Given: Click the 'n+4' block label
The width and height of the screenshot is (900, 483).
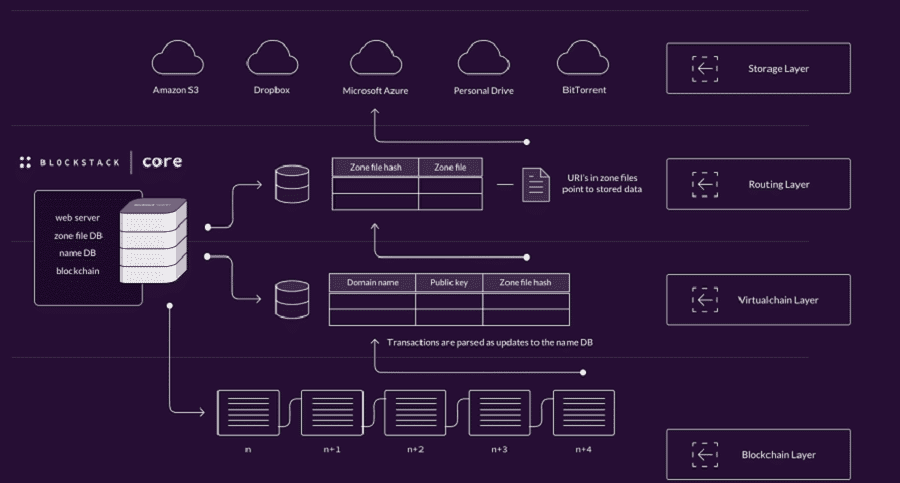Looking at the screenshot, I should (x=583, y=449).
